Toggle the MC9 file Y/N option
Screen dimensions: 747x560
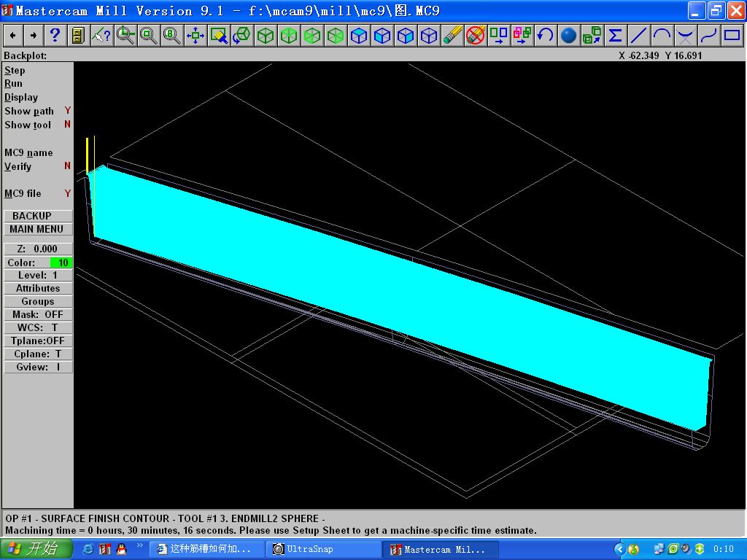37,193
